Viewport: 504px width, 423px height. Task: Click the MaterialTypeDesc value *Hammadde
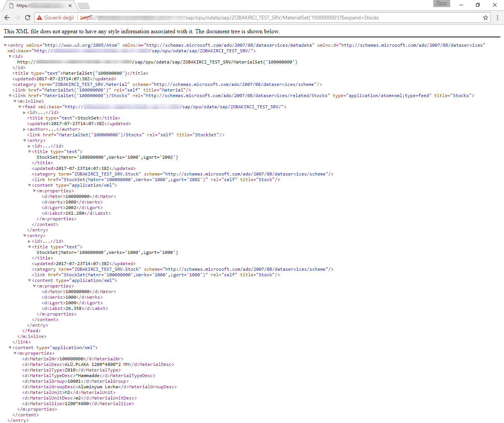[x=87, y=376]
